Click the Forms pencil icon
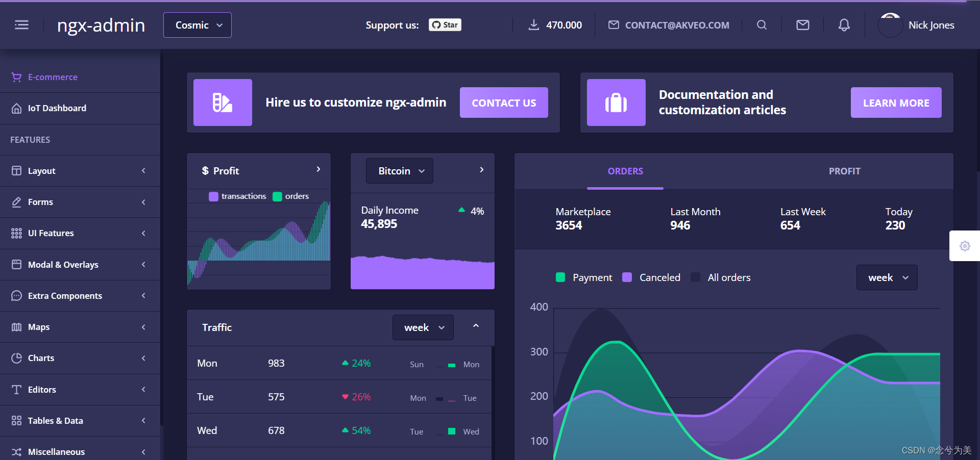Viewport: 980px width, 460px height. (x=16, y=202)
